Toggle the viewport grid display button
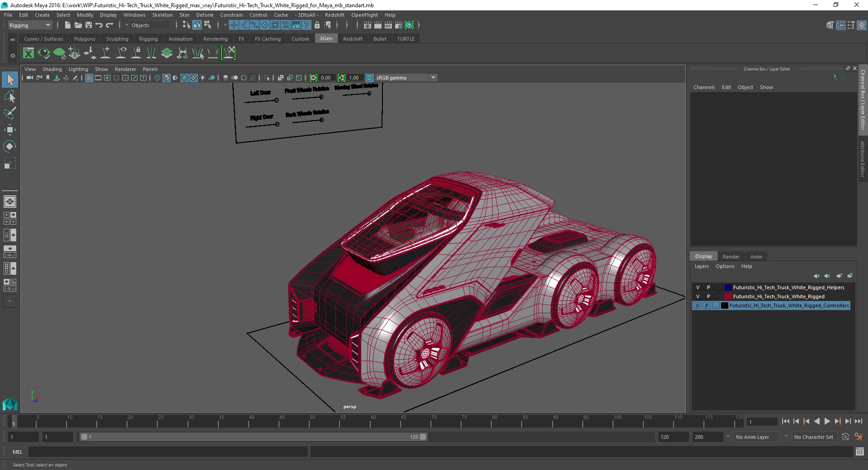Image resolution: width=868 pixels, height=470 pixels. [x=89, y=78]
